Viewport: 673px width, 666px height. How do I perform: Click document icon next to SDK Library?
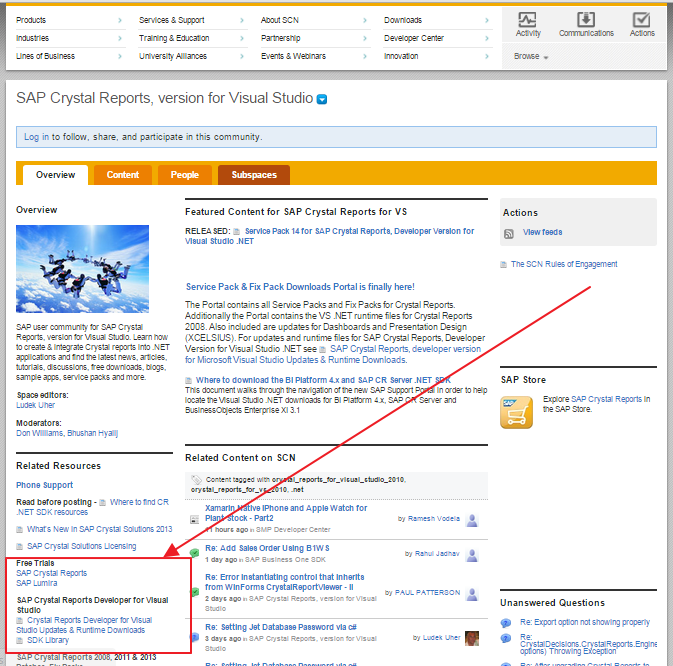click(19, 641)
